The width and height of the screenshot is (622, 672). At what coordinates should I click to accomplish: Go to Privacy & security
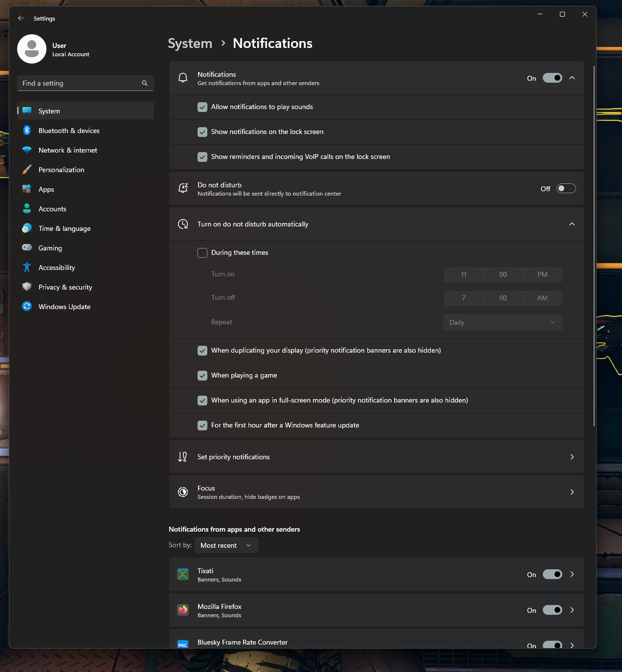click(65, 287)
